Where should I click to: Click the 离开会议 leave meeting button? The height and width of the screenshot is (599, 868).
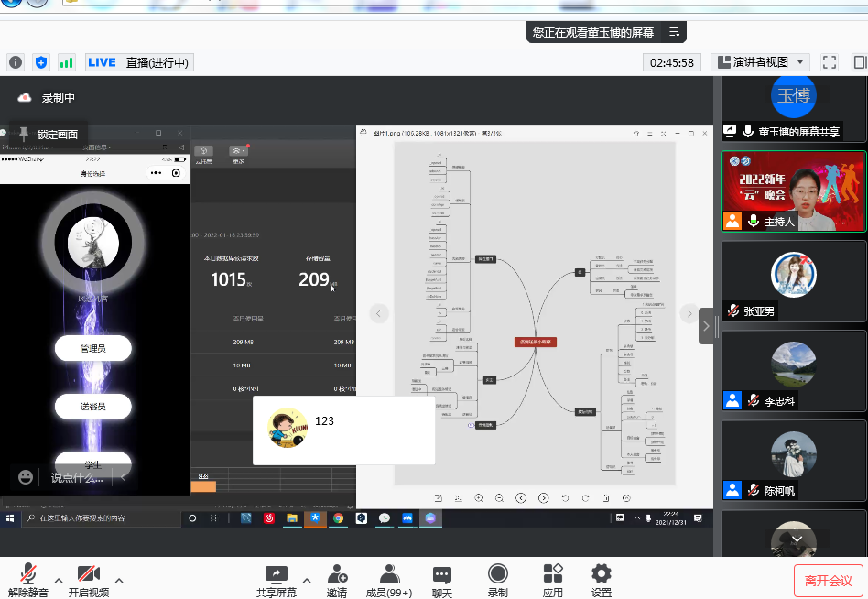click(x=828, y=581)
